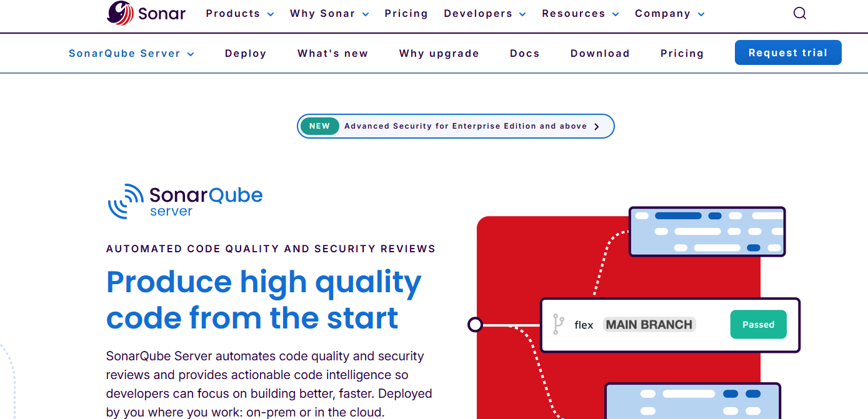Expand the Why Sonar menu
The width and height of the screenshot is (868, 419).
click(329, 14)
